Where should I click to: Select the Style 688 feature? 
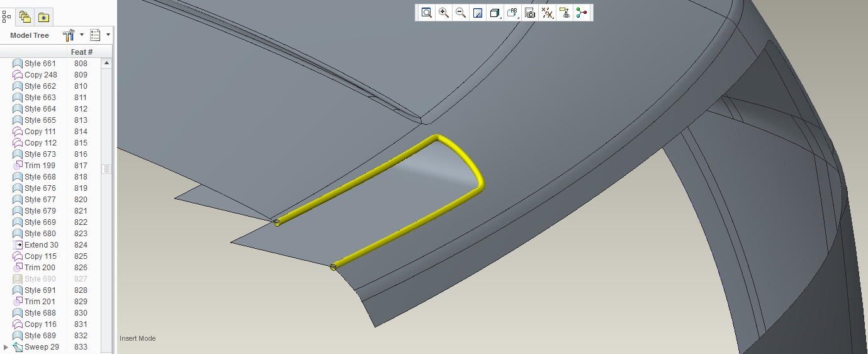40,313
